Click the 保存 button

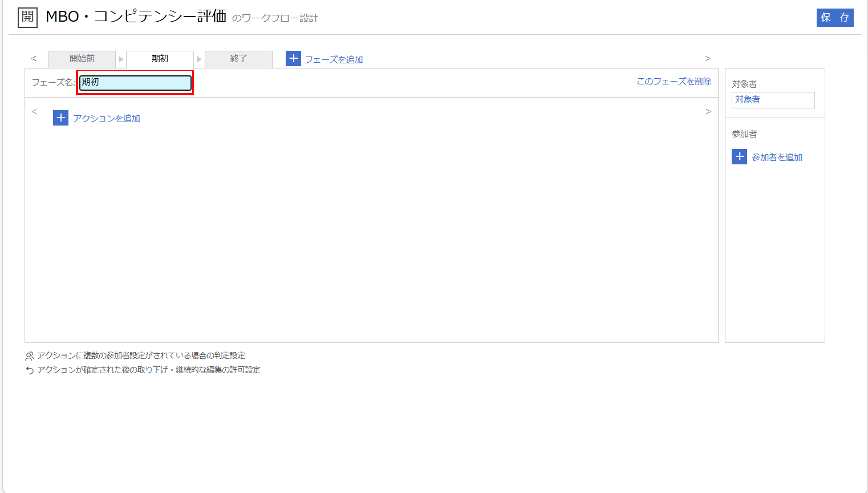835,17
